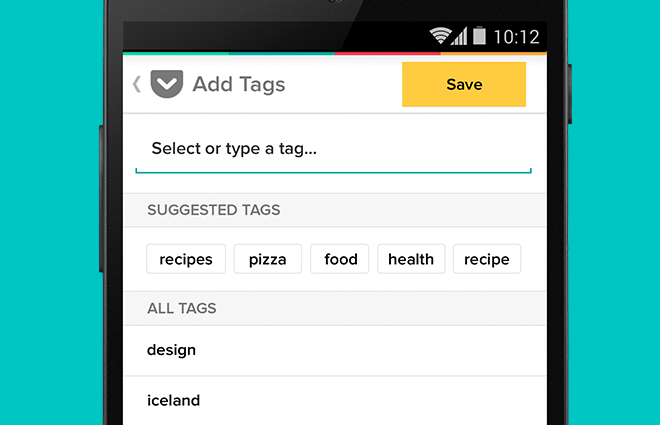Focus the 'Select or type a tag' field
Screen dimensions: 660x425
333,149
